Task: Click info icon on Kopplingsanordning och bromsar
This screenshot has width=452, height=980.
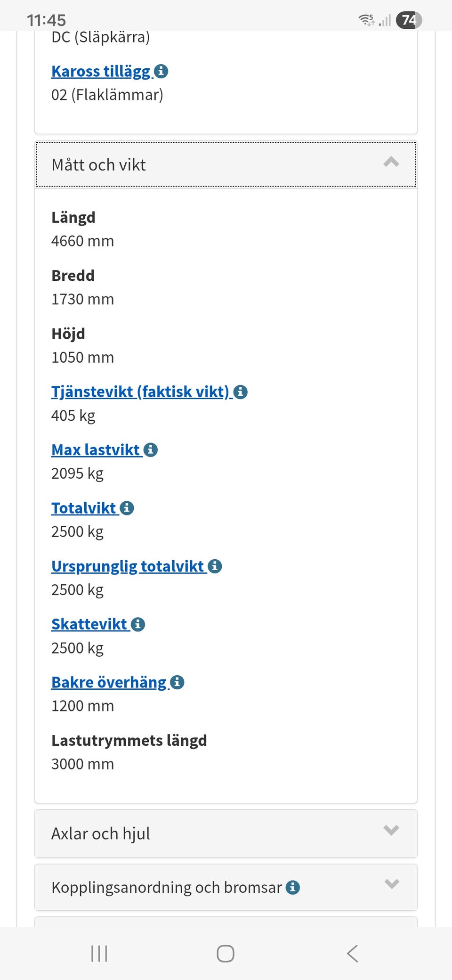Action: click(x=293, y=887)
